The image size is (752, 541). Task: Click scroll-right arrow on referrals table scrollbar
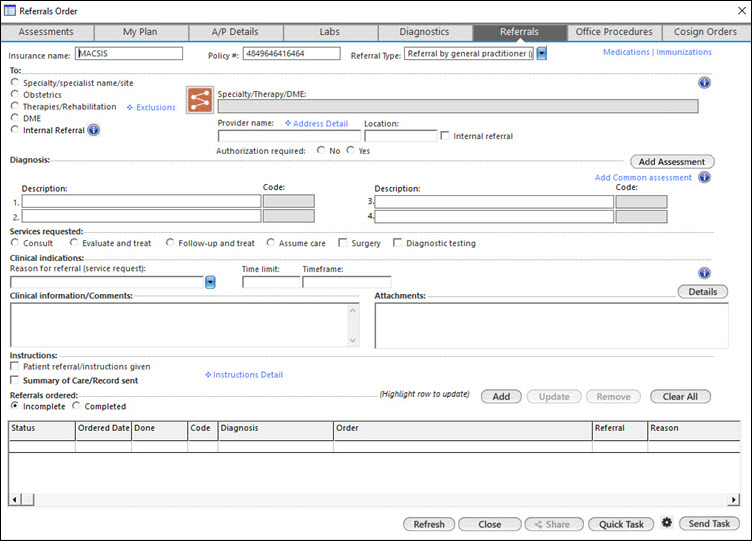[x=733, y=500]
